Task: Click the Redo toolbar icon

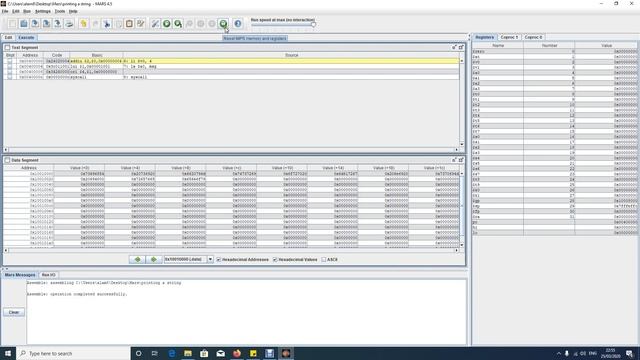Action: (95, 24)
